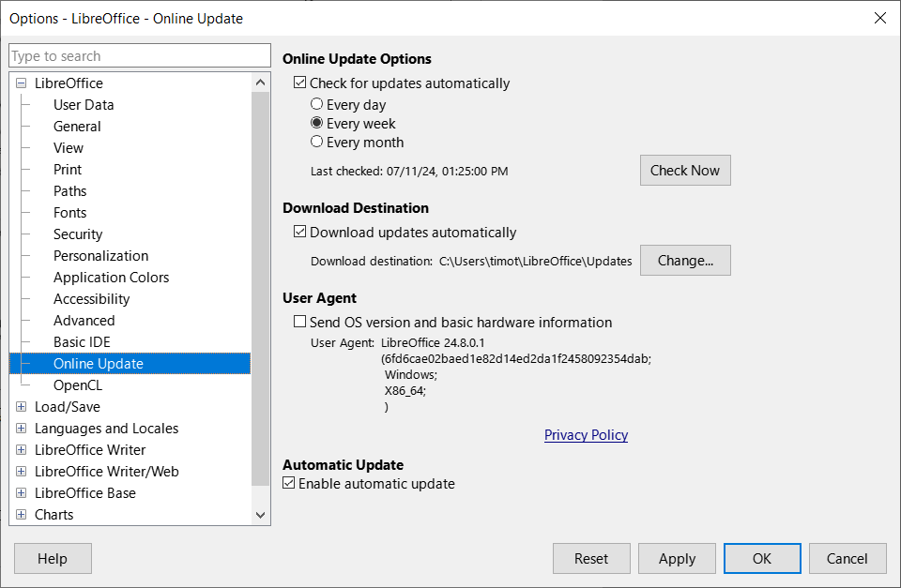Viewport: 901px width, 588px height.
Task: Select the Security settings page
Action: click(x=78, y=234)
